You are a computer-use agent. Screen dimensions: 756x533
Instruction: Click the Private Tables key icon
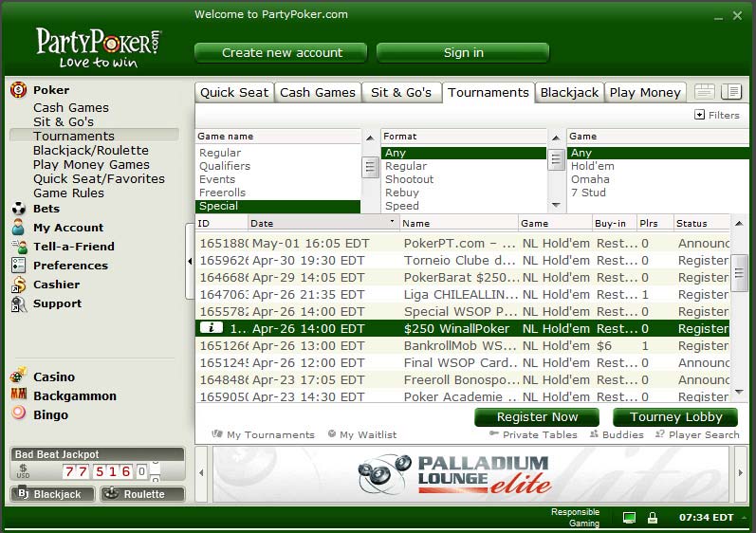[x=493, y=433]
